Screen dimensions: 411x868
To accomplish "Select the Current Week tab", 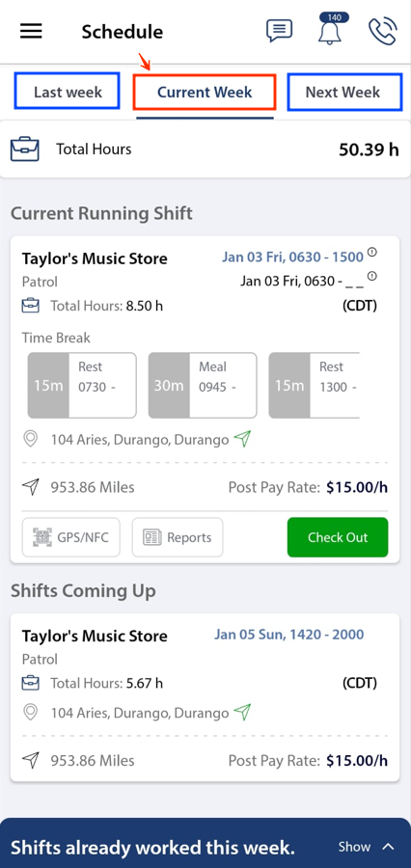I will pyautogui.click(x=205, y=92).
